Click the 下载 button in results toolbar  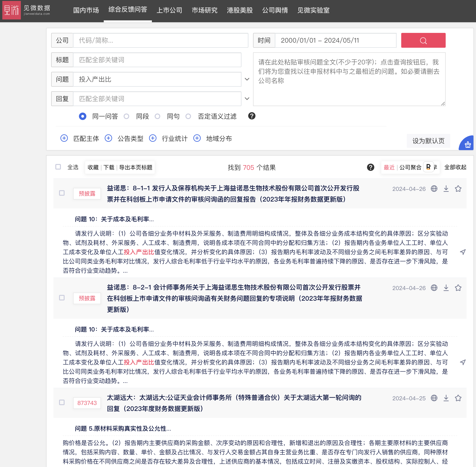[x=109, y=167]
